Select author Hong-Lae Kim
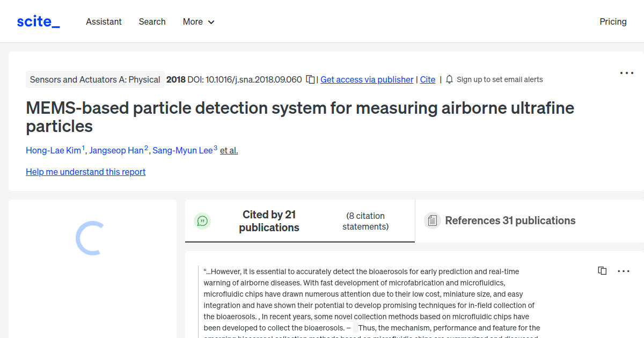Screen dimensions: 644x338 [x=54, y=150]
